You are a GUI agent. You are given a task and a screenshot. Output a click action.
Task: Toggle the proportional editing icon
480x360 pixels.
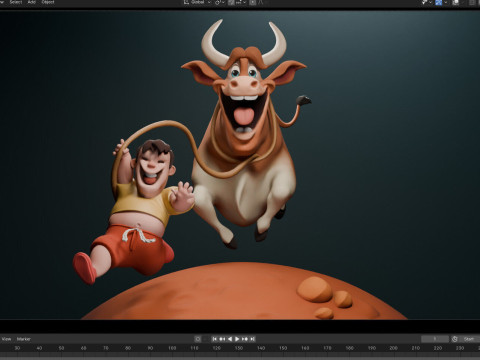point(253,2)
